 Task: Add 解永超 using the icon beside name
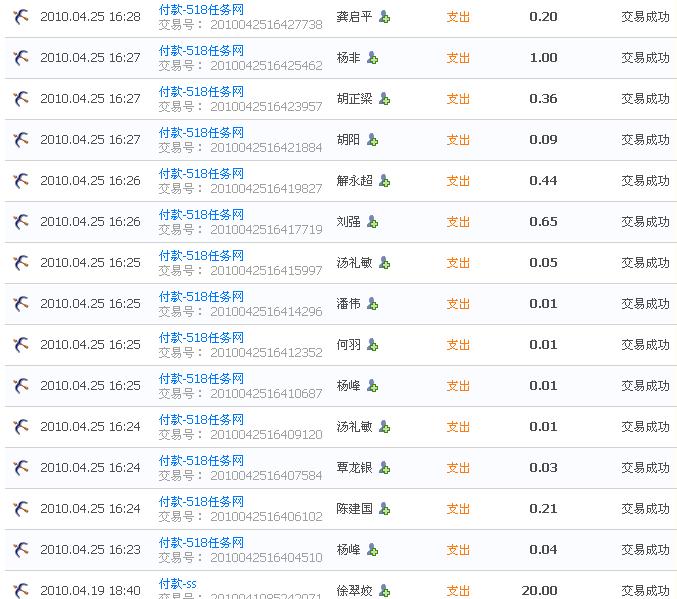click(385, 181)
